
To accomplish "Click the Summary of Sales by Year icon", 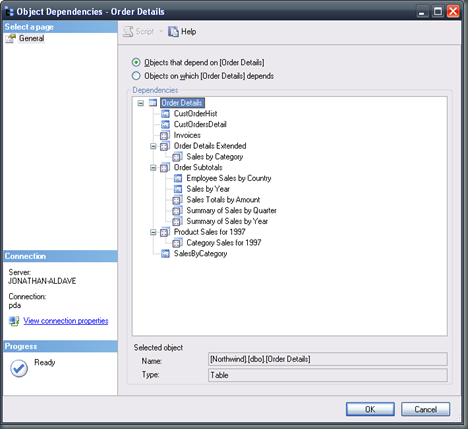I will (x=177, y=221).
